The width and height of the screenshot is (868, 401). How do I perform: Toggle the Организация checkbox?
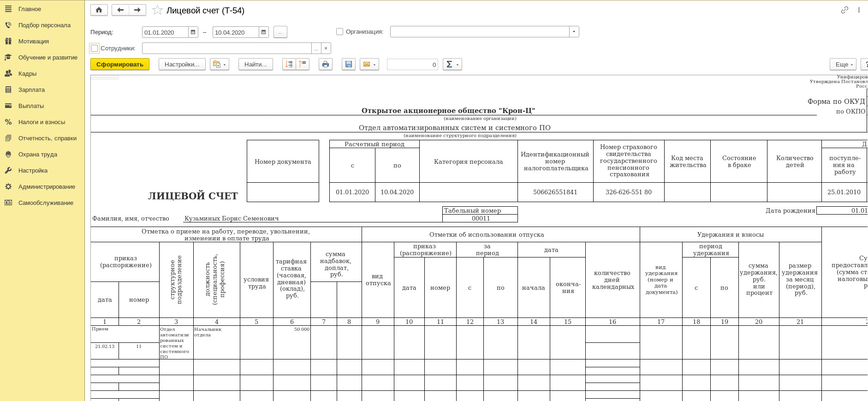point(340,32)
